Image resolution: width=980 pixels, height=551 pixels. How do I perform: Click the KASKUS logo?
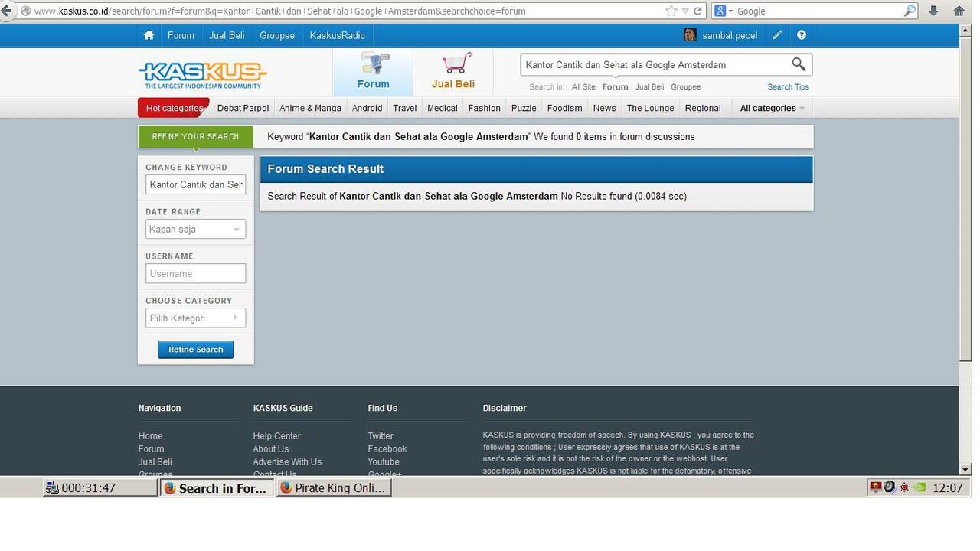[203, 74]
